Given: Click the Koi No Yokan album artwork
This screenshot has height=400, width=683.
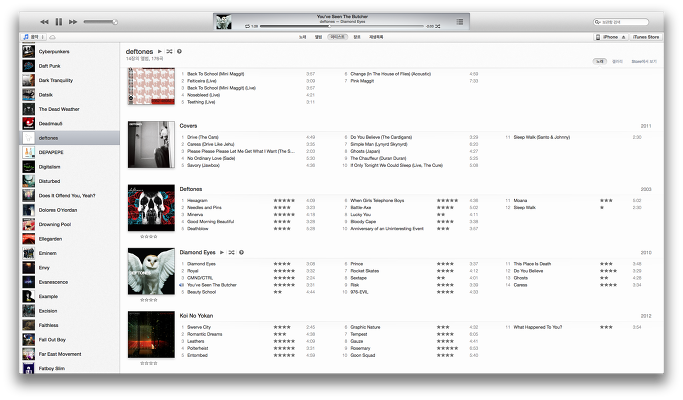Looking at the screenshot, I should 151,334.
